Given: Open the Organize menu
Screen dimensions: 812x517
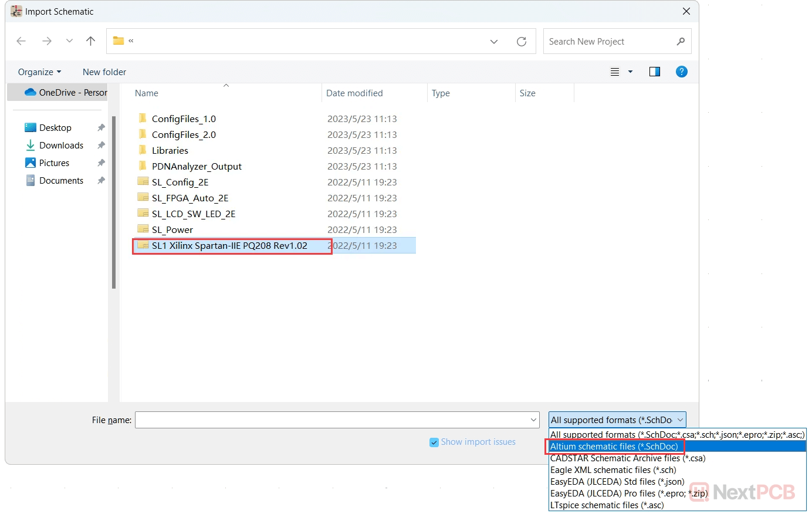Looking at the screenshot, I should click(x=39, y=72).
